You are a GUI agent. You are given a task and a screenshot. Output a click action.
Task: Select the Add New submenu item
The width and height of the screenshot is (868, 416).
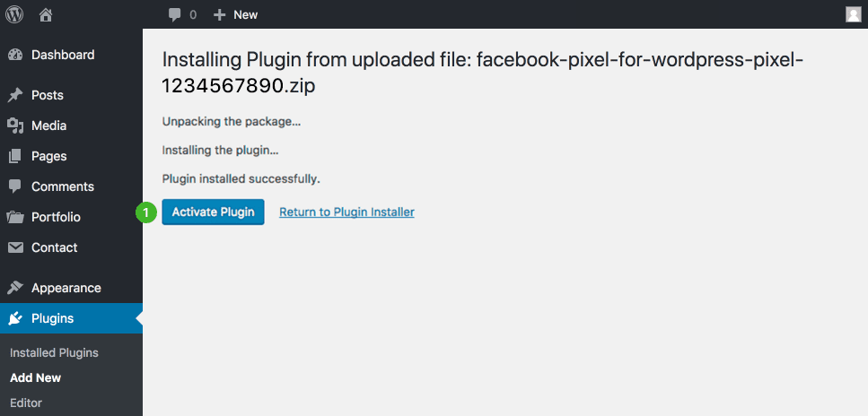click(x=36, y=377)
